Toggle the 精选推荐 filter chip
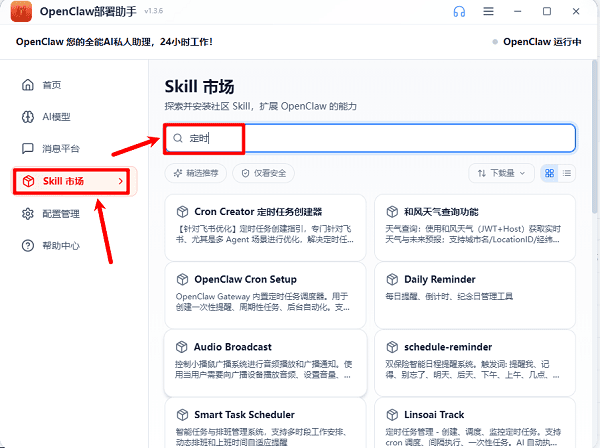 (196, 173)
